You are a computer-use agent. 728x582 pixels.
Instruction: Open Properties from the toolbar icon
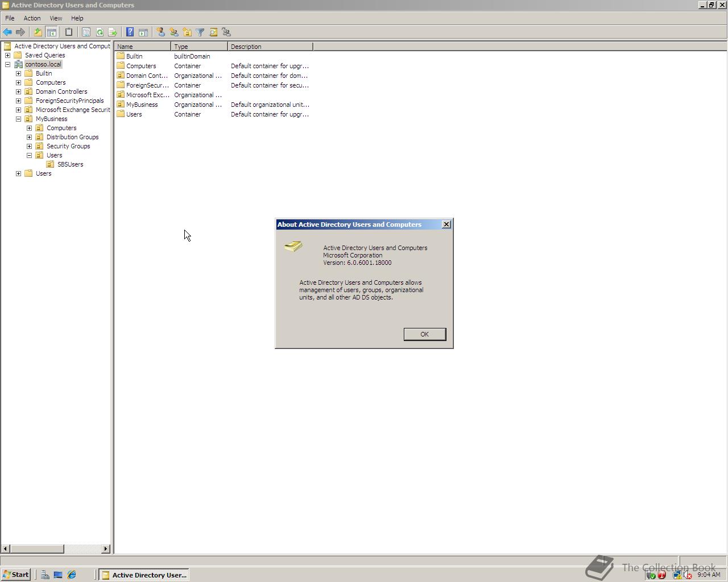[86, 32]
